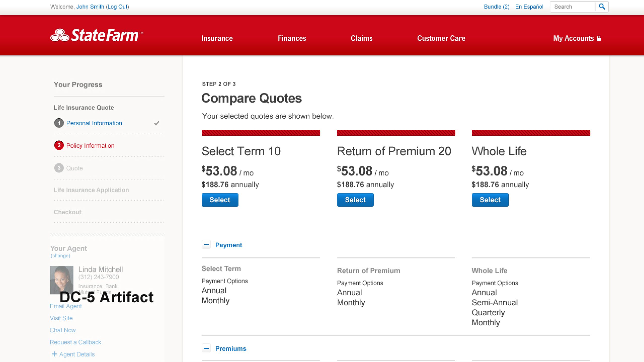
Task: Click into the Search input field
Action: click(x=573, y=7)
